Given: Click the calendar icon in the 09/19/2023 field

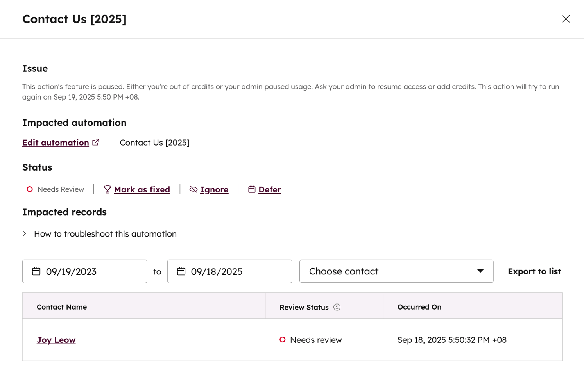Looking at the screenshot, I should point(36,271).
